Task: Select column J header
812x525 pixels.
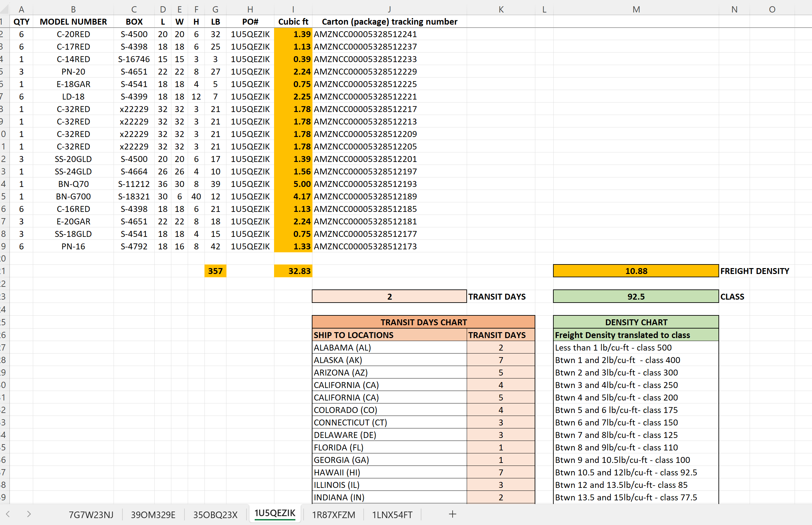Action: pyautogui.click(x=389, y=9)
